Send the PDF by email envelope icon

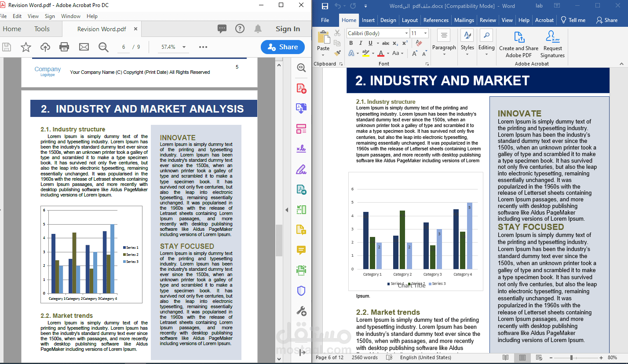pos(84,47)
